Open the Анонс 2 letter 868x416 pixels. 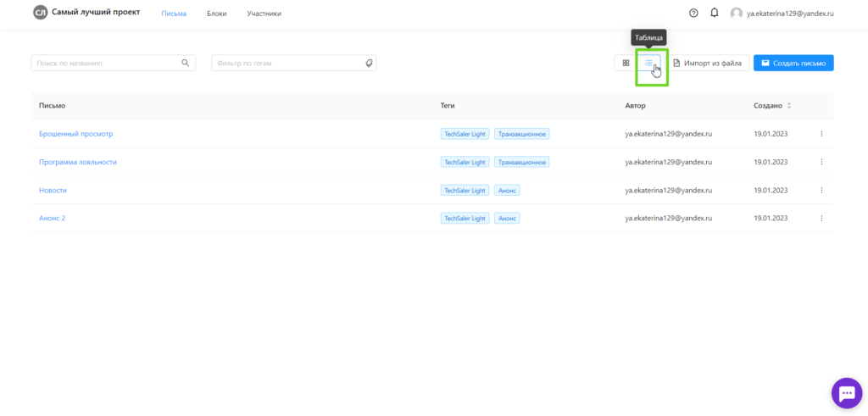coord(52,218)
